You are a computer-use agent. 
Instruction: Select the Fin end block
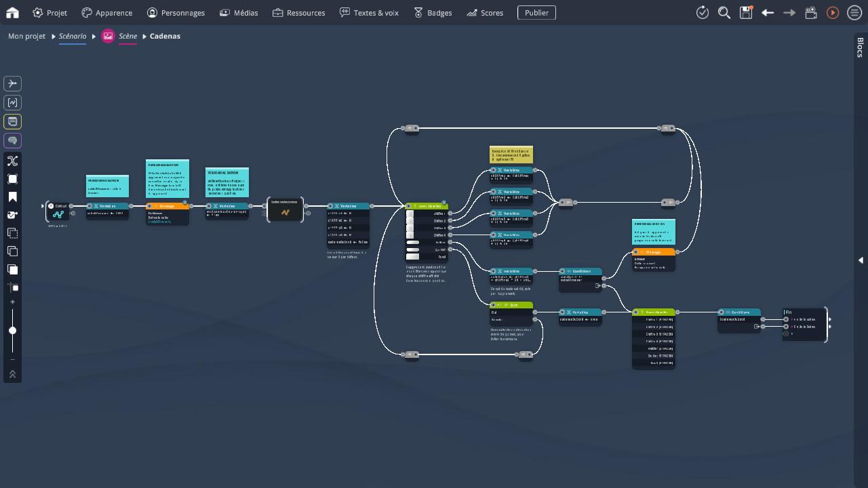[805, 323]
